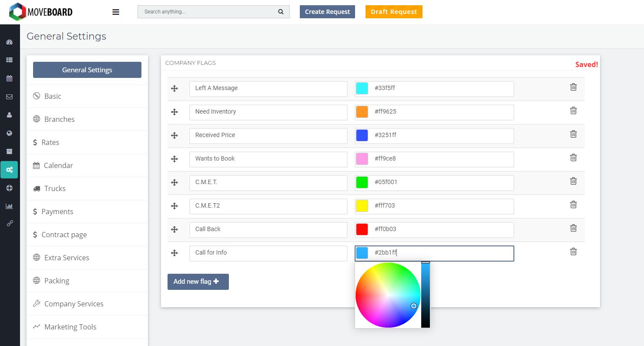Click the brightness slider bar in picker
Viewport: 644px width, 346px height.
425,295
